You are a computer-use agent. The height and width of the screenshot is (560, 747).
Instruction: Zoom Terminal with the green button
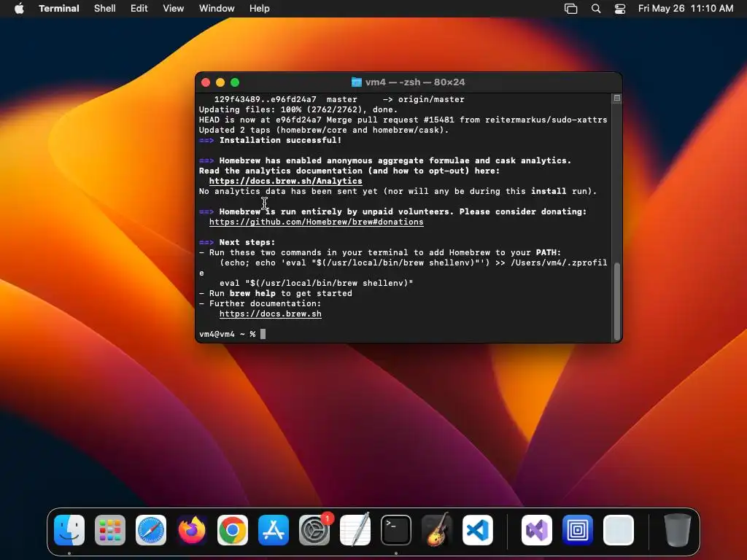[235, 82]
